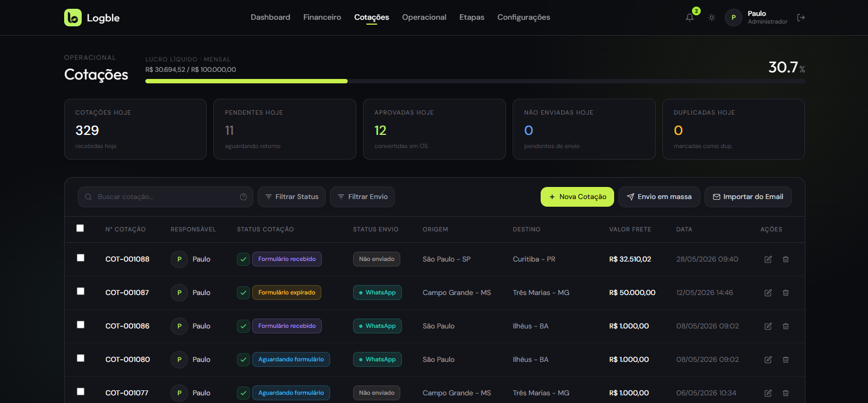Open the Logble logo home link
868x403 pixels.
click(x=92, y=18)
